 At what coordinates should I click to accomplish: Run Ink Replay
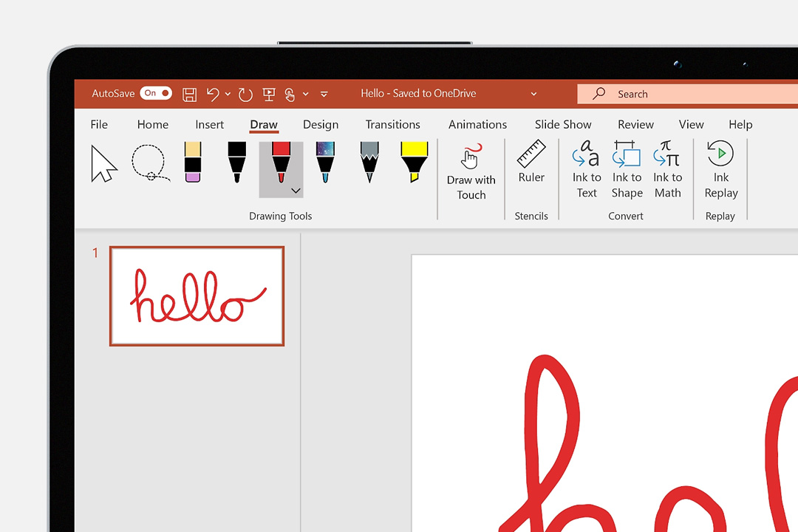pyautogui.click(x=720, y=170)
